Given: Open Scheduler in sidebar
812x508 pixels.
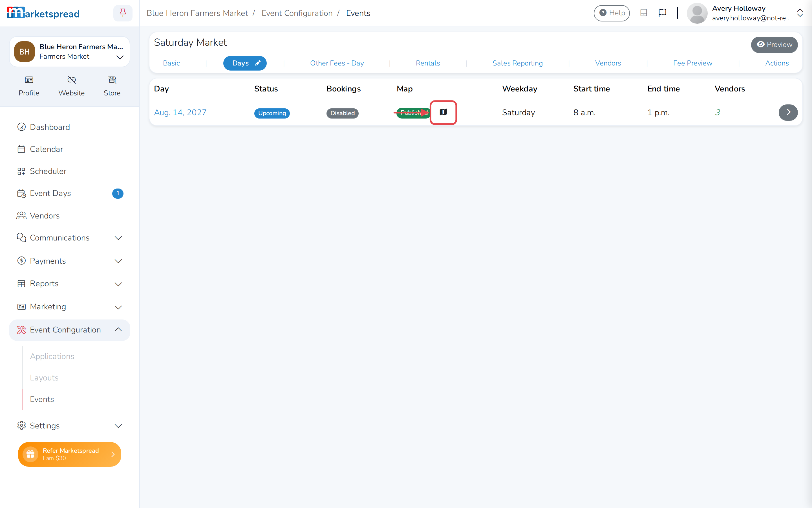Looking at the screenshot, I should pyautogui.click(x=69, y=171).
